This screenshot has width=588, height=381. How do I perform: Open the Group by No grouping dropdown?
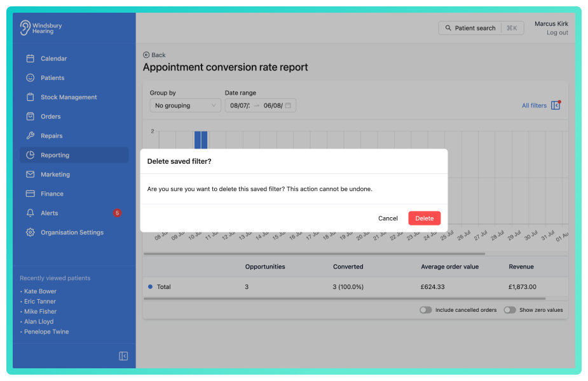pyautogui.click(x=185, y=105)
